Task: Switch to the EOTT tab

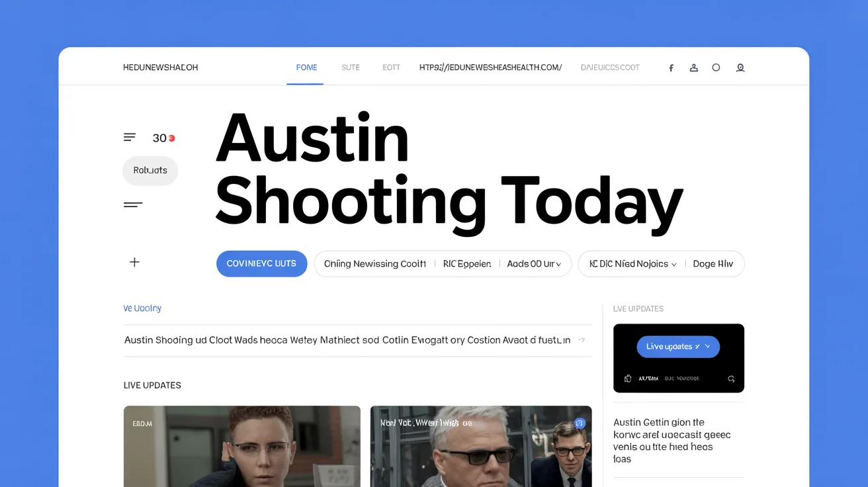Action: click(391, 67)
